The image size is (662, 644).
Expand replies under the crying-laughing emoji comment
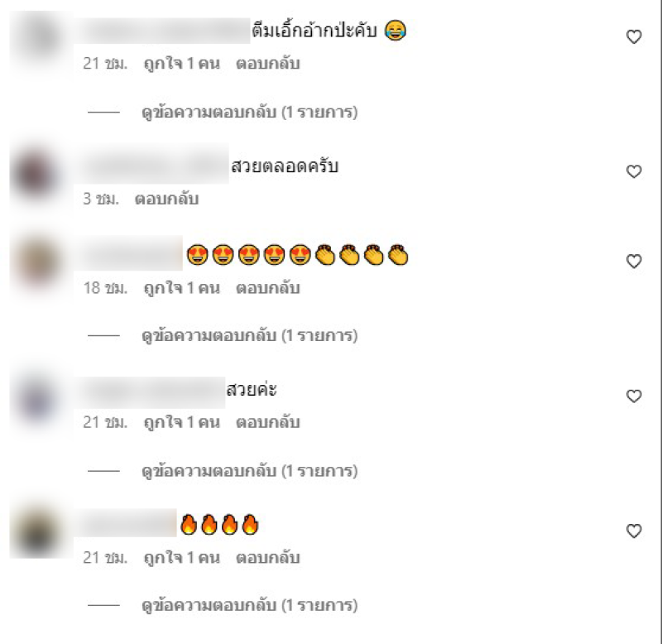(x=250, y=113)
